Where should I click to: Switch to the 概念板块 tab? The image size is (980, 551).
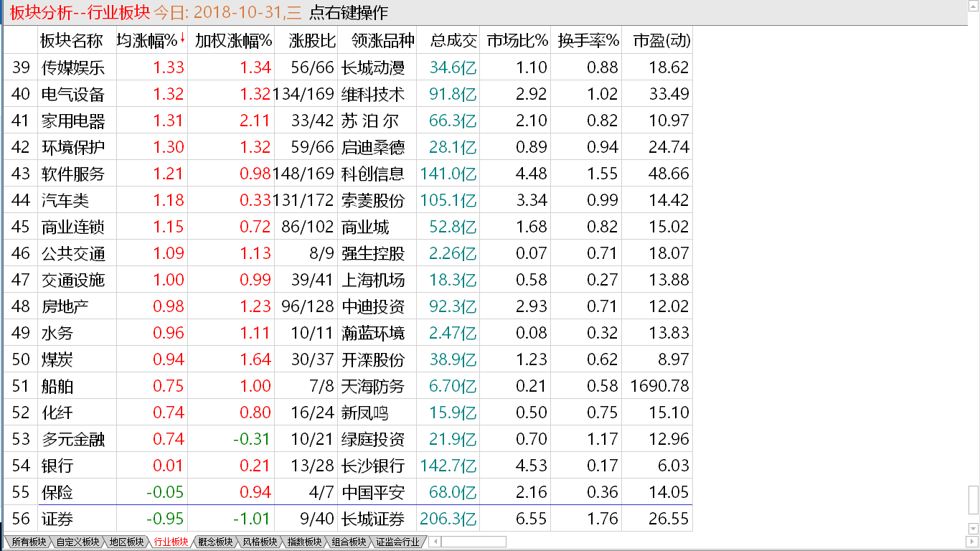point(215,542)
